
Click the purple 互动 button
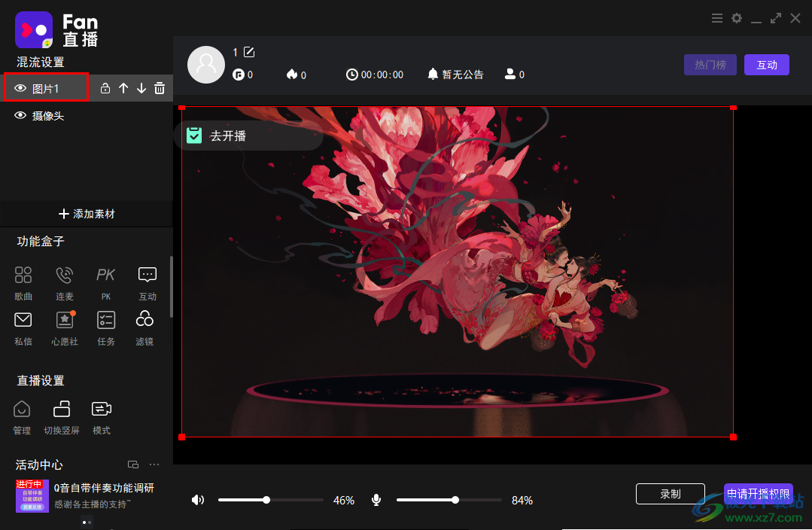pos(766,65)
